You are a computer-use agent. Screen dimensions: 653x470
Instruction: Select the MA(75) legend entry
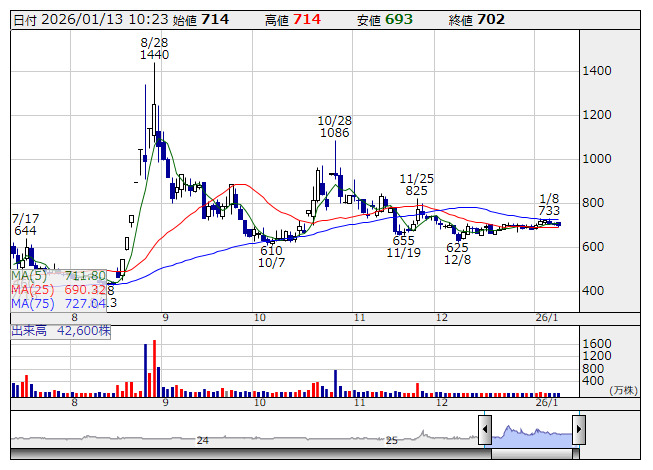pos(58,303)
